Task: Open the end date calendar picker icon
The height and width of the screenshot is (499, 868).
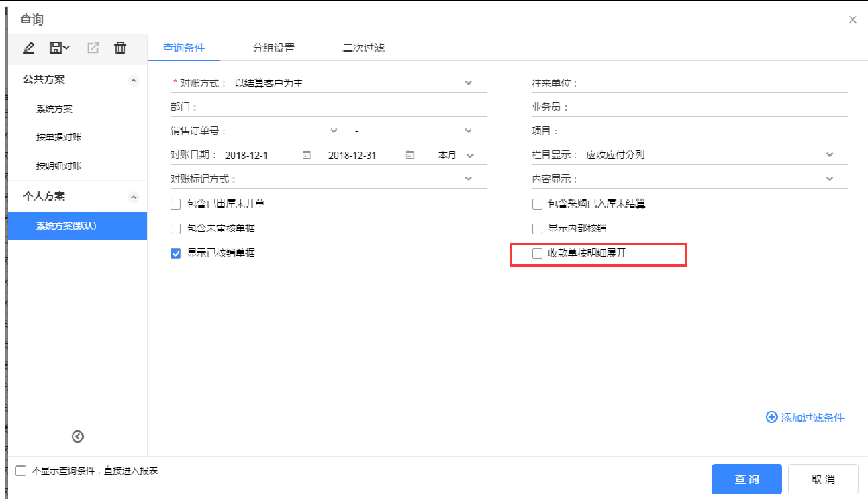Action: pyautogui.click(x=409, y=155)
